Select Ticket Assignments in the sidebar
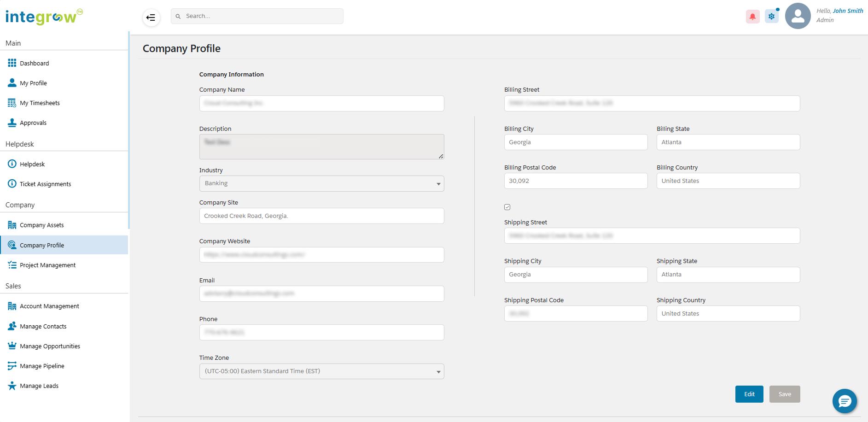868x422 pixels. point(45,184)
